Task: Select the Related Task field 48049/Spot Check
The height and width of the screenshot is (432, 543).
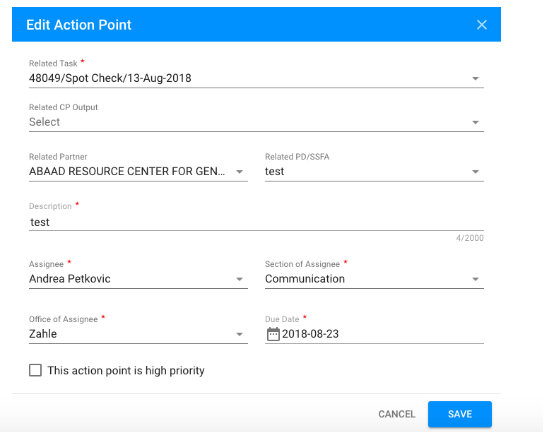Action: pyautogui.click(x=110, y=78)
